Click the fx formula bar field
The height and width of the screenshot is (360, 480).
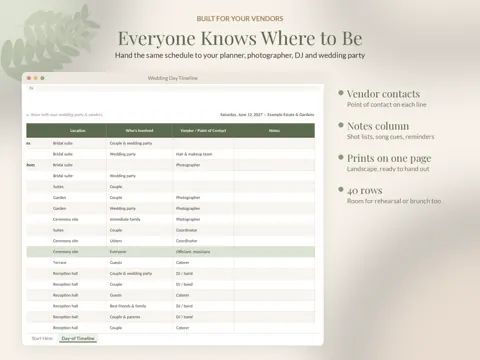(x=173, y=88)
